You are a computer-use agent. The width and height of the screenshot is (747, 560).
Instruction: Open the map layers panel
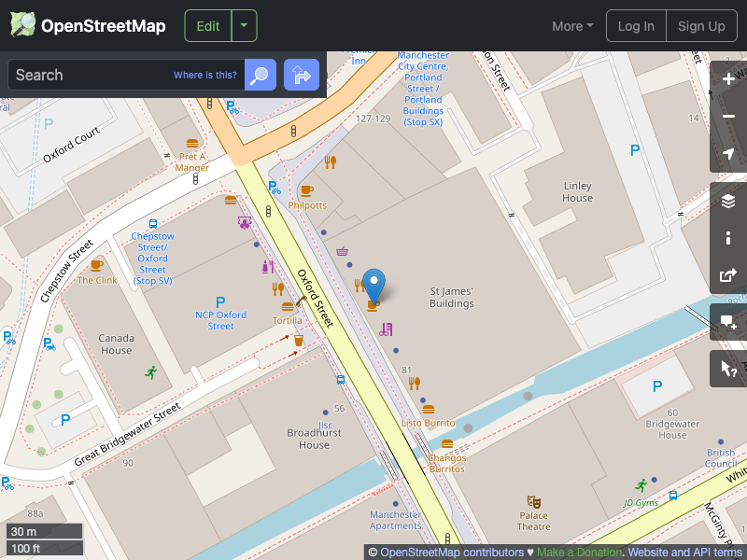pyautogui.click(x=728, y=200)
